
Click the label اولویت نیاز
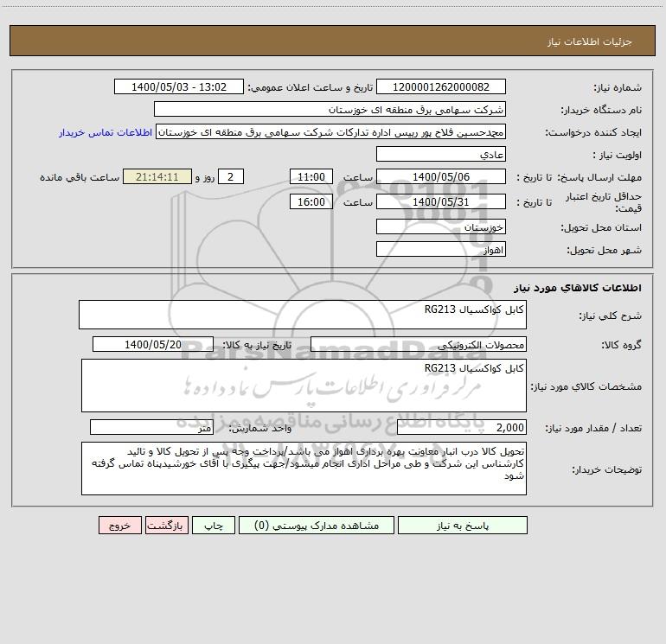coord(618,155)
